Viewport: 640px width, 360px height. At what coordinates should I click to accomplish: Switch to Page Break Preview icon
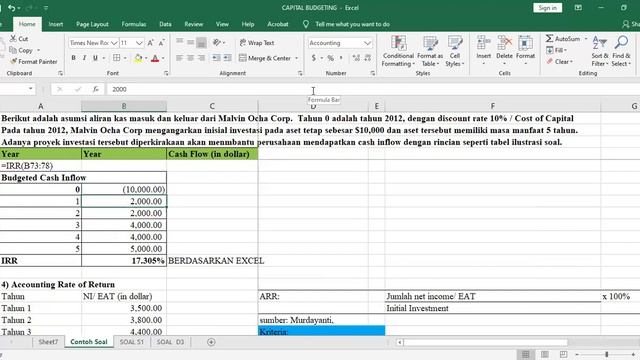pyautogui.click(x=563, y=354)
